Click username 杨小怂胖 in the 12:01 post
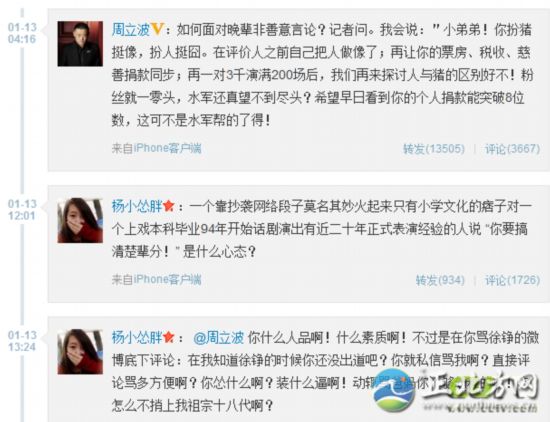Image resolution: width=550 pixels, height=422 pixels. tap(137, 206)
